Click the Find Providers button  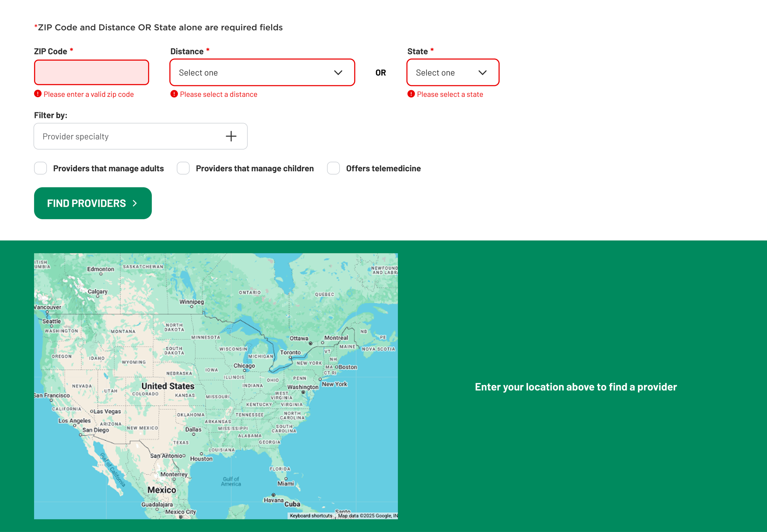point(93,203)
